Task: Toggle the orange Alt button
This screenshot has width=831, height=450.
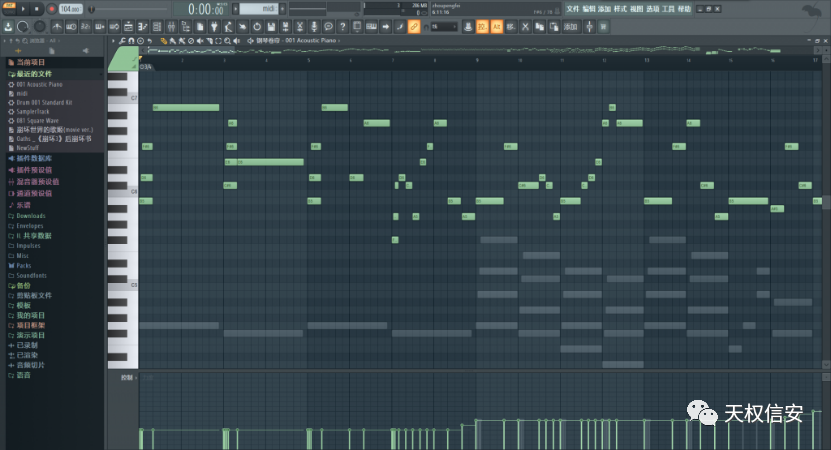Action: [497, 26]
